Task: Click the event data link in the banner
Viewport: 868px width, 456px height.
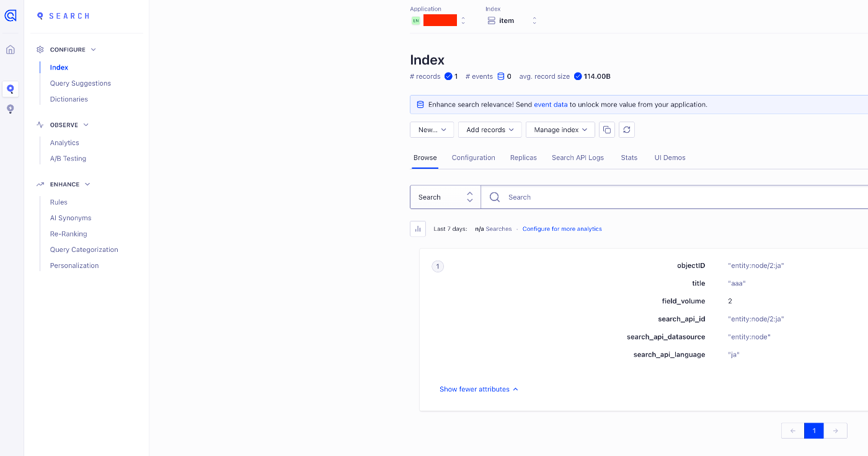Action: click(551, 104)
